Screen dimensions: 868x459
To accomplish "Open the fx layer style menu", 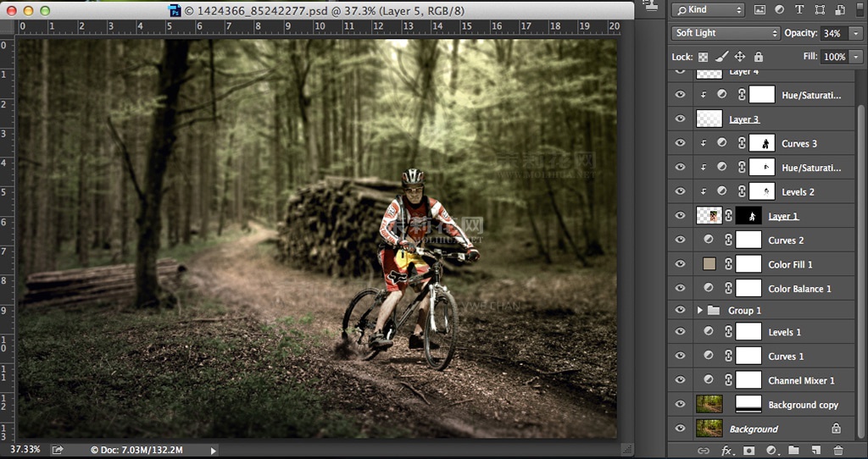I will (x=726, y=451).
